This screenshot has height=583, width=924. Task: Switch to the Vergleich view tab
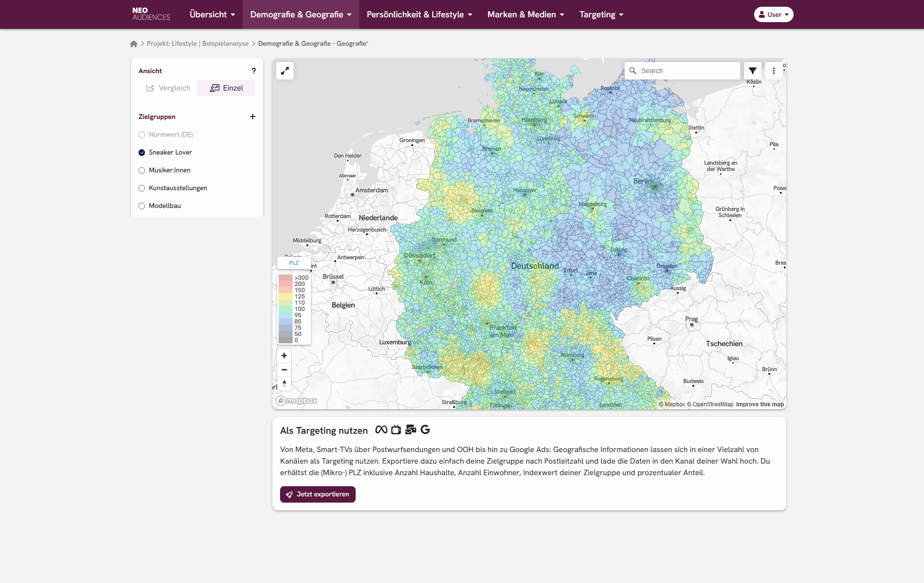pos(168,88)
